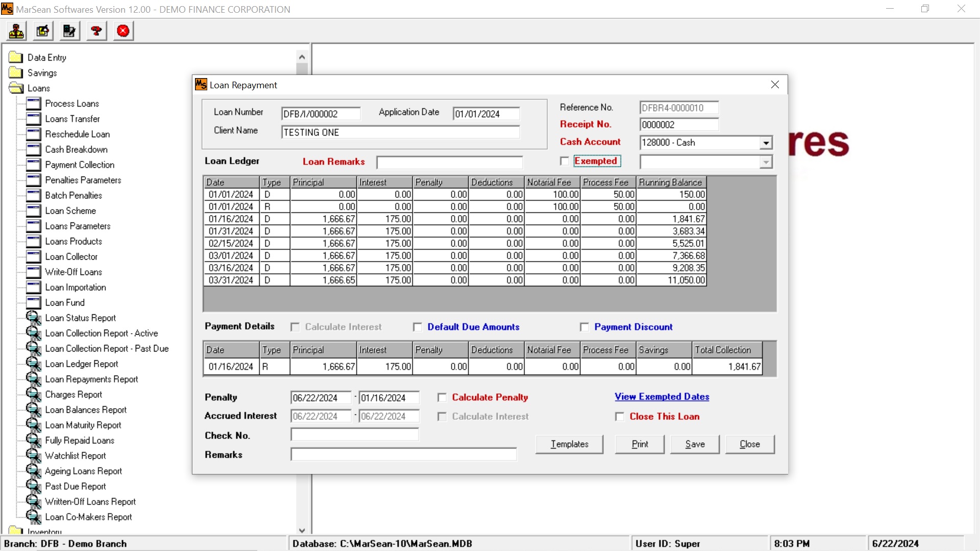Expand the Savings folder

pos(16,73)
